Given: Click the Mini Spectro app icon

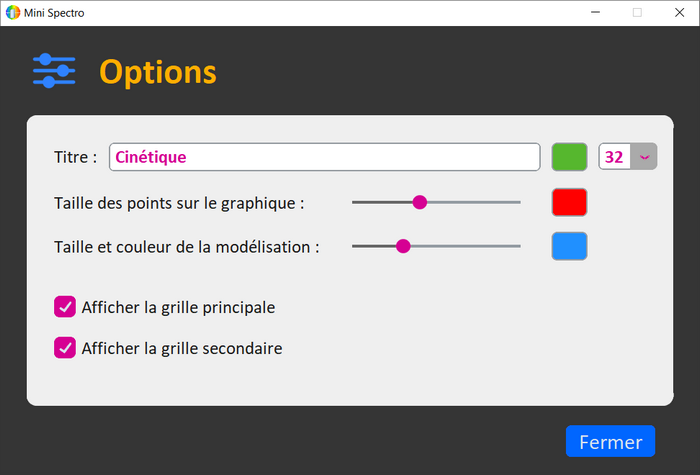Looking at the screenshot, I should (x=13, y=12).
